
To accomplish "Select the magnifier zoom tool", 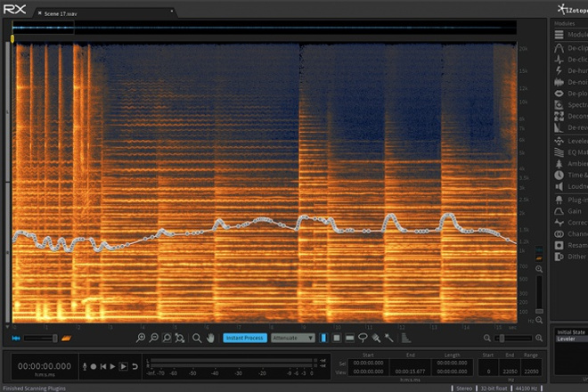I will (197, 338).
